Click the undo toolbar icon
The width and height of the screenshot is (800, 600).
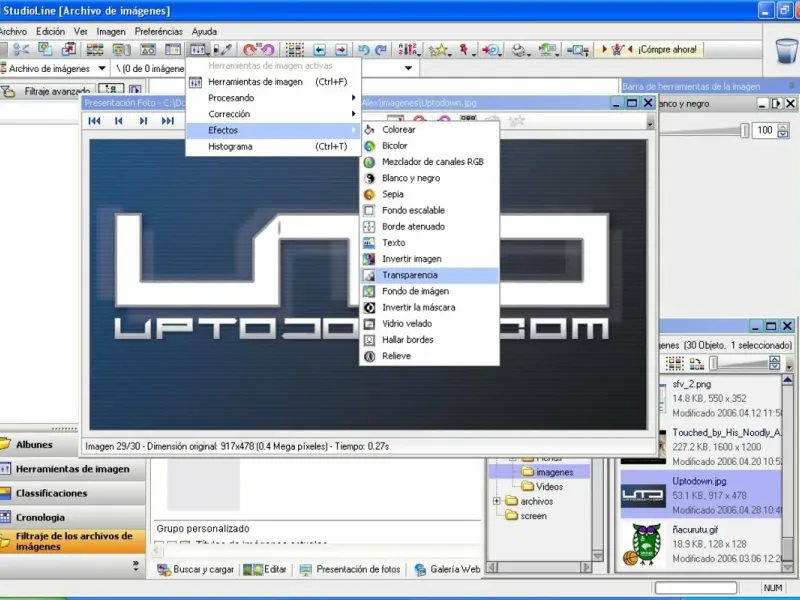pyautogui.click(x=364, y=49)
